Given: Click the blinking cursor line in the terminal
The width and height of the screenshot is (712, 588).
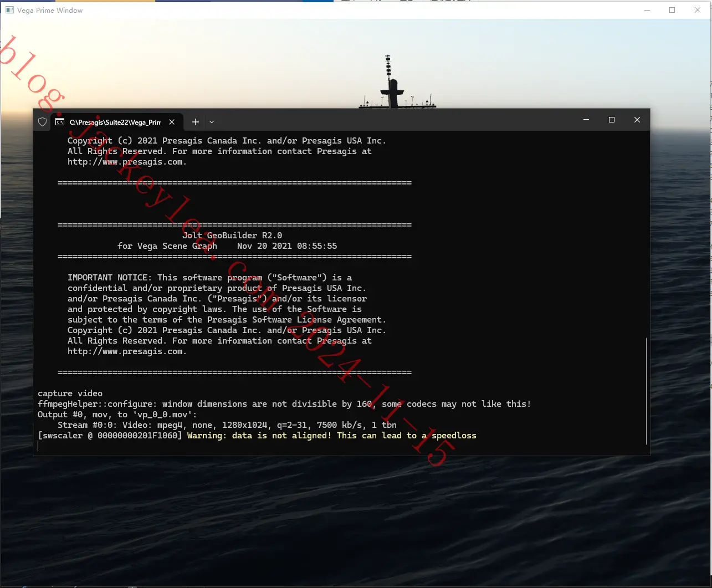Looking at the screenshot, I should point(38,446).
